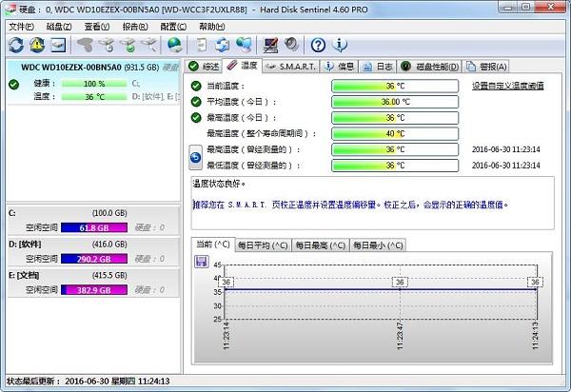Click the health 100 % bar
This screenshot has height=392, width=571.
(x=94, y=84)
